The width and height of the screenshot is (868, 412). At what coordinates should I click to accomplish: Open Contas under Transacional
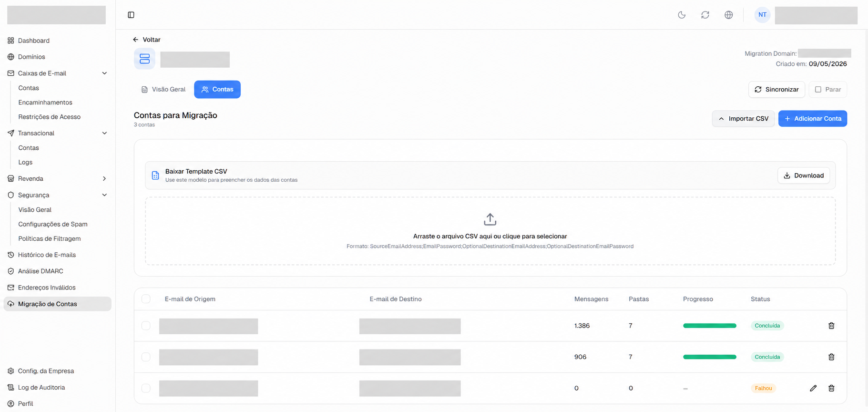(x=29, y=148)
